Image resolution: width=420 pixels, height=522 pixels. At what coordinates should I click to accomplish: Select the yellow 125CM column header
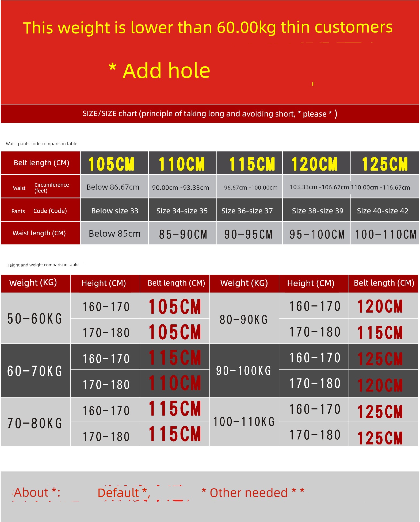tap(385, 164)
